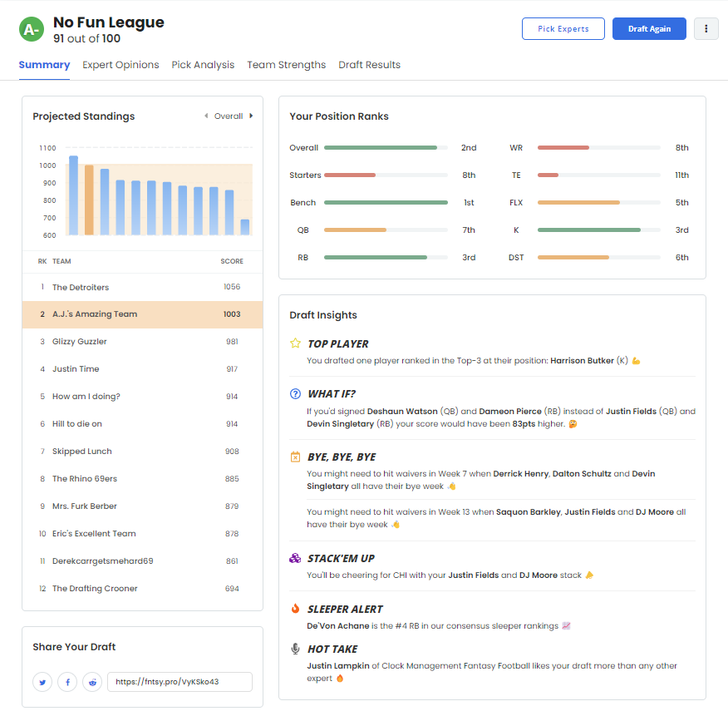Viewport: 728px width, 716px height.
Task: Click the Twitter share icon
Action: pos(42,682)
